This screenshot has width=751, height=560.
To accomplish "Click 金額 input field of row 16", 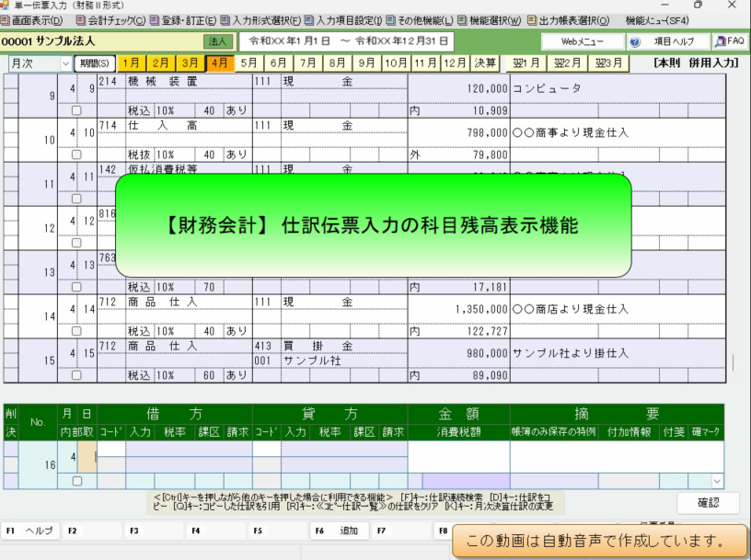I will click(459, 457).
